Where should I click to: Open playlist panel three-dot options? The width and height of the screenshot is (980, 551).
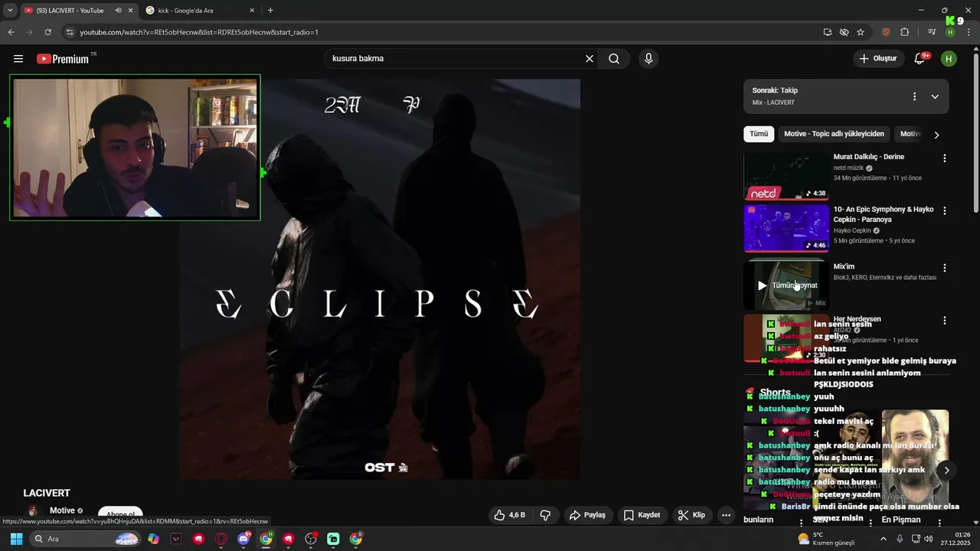point(914,96)
